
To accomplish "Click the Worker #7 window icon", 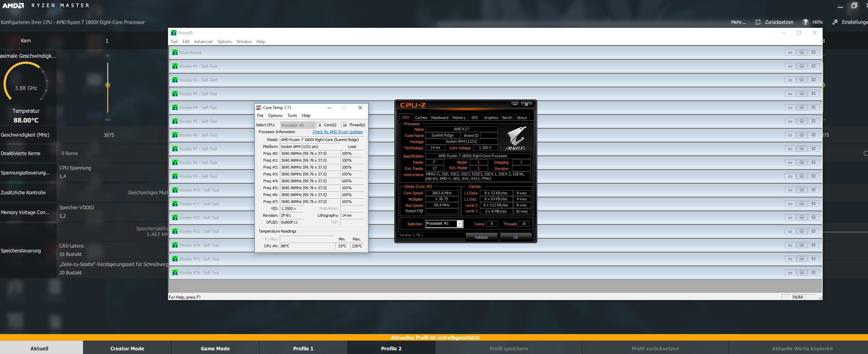I will (x=175, y=149).
